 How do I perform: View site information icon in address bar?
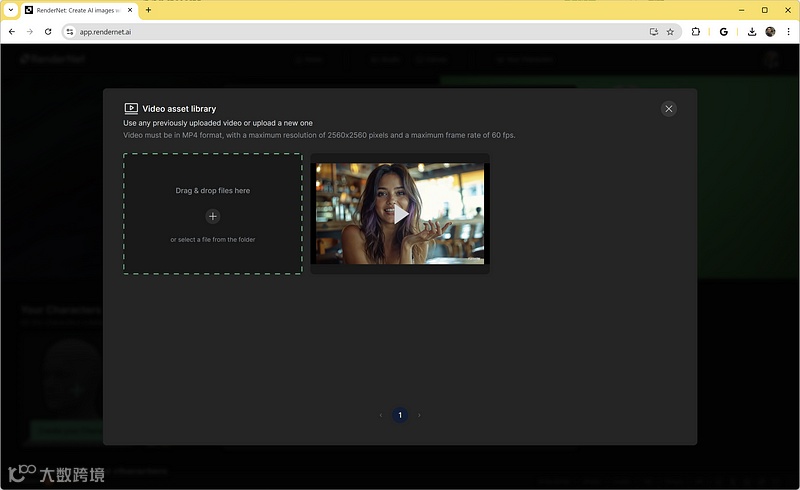[70, 32]
